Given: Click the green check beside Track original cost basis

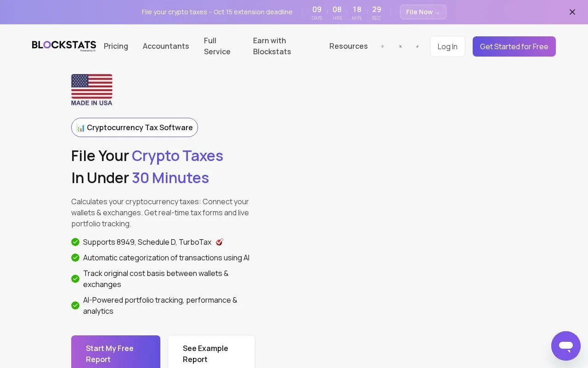Looking at the screenshot, I should click(75, 279).
